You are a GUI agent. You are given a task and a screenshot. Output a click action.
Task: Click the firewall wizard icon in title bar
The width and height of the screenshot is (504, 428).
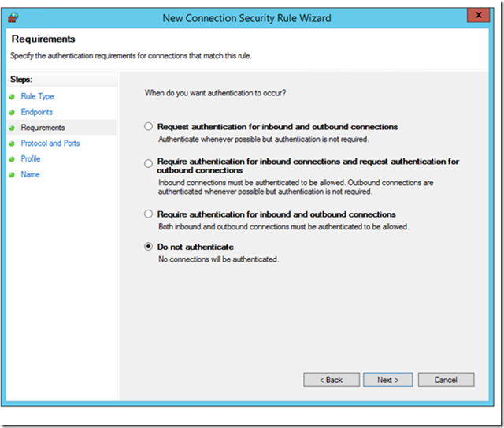[x=13, y=17]
